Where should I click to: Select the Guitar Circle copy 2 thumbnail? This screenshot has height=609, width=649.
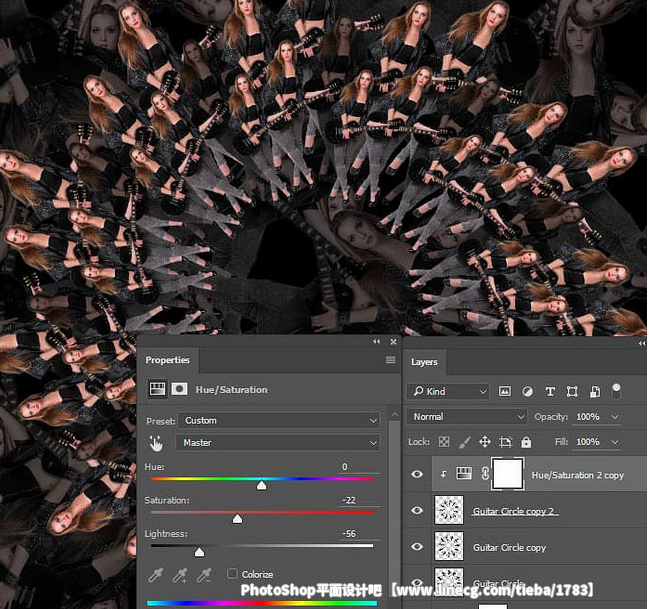pyautogui.click(x=449, y=510)
